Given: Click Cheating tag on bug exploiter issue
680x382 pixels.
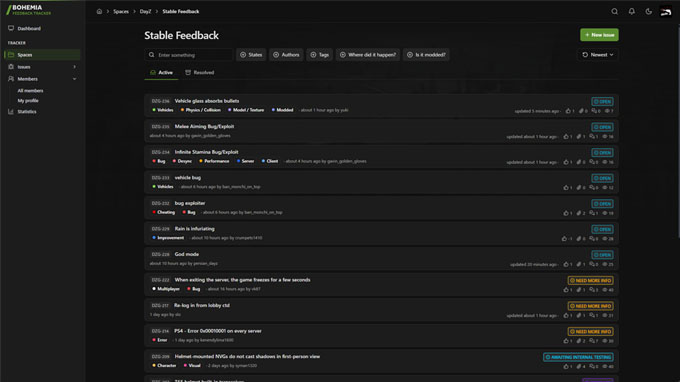Looking at the screenshot, I should [x=163, y=212].
